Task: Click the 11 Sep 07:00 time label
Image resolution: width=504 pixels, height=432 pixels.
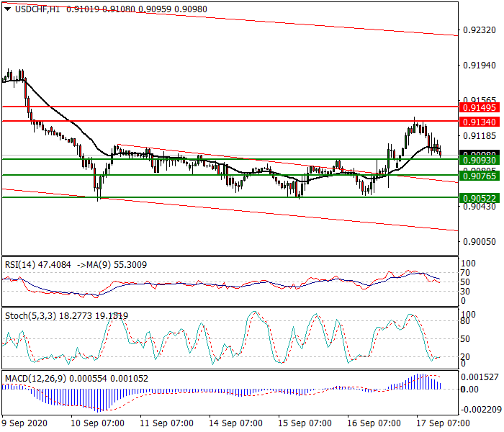Action: coord(166,423)
